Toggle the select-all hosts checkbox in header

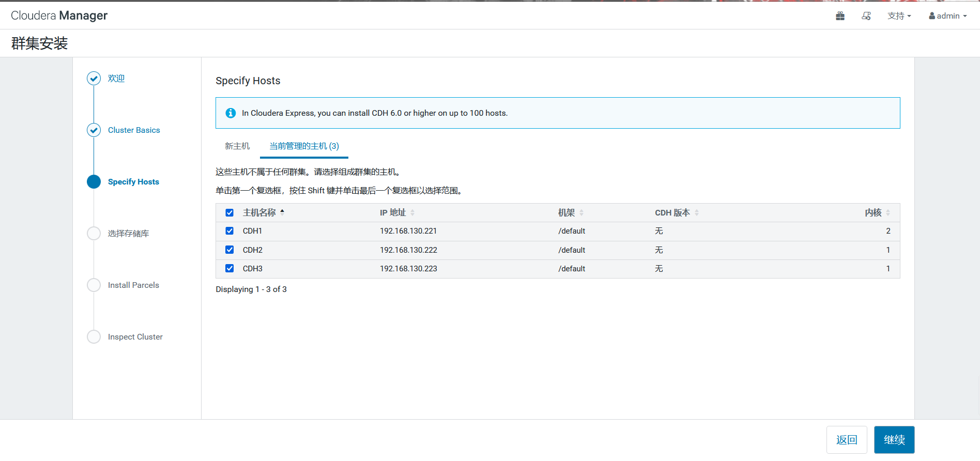click(229, 212)
